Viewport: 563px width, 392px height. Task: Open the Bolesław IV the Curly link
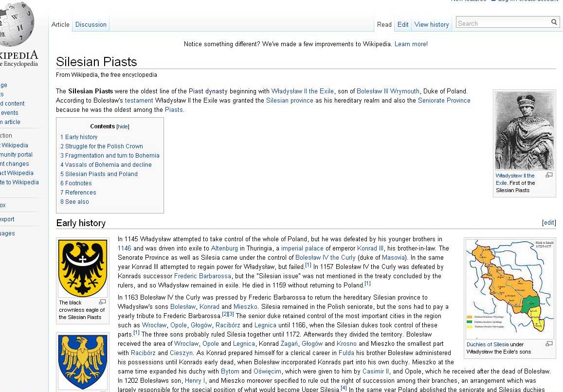coord(326,258)
